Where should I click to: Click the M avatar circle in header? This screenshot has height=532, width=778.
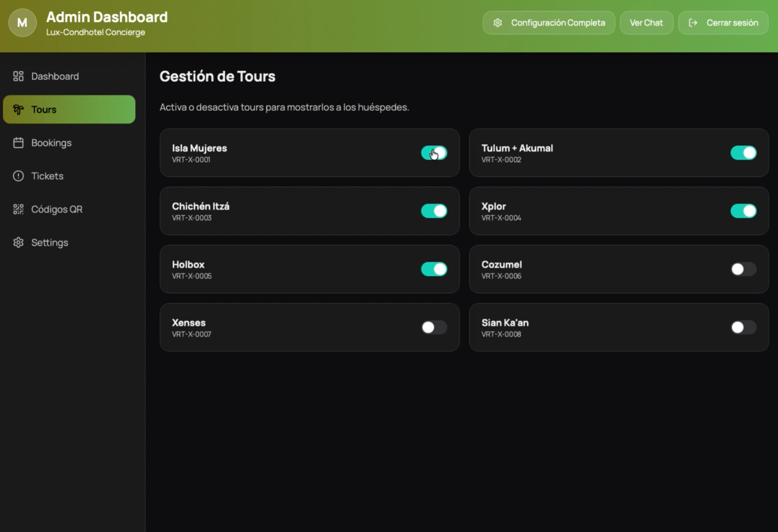[22, 22]
